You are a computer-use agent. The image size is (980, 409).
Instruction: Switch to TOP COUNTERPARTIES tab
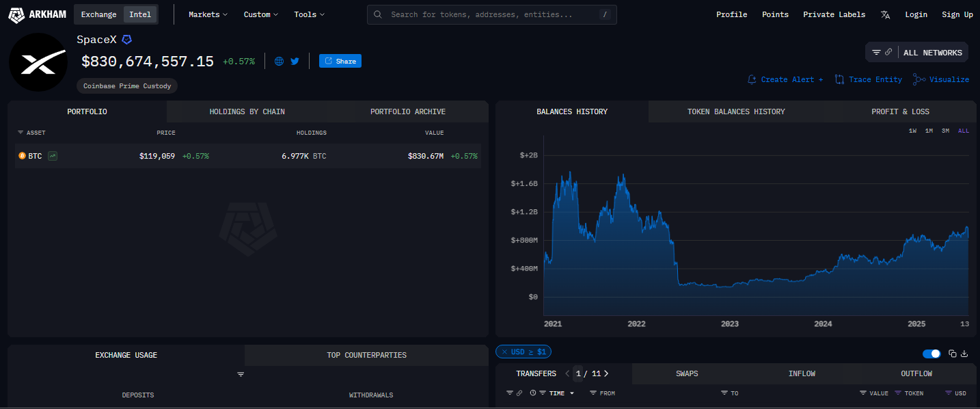366,355
